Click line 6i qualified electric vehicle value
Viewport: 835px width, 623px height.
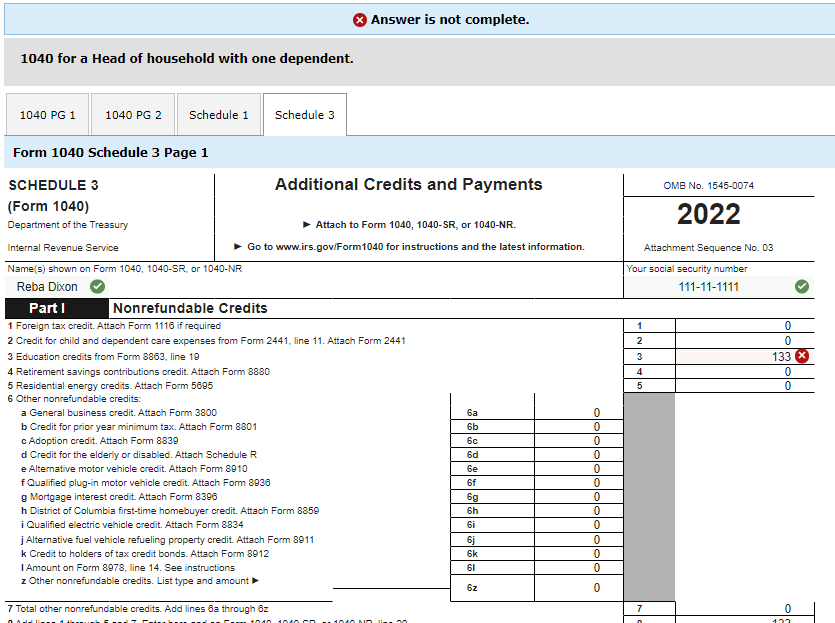(579, 524)
